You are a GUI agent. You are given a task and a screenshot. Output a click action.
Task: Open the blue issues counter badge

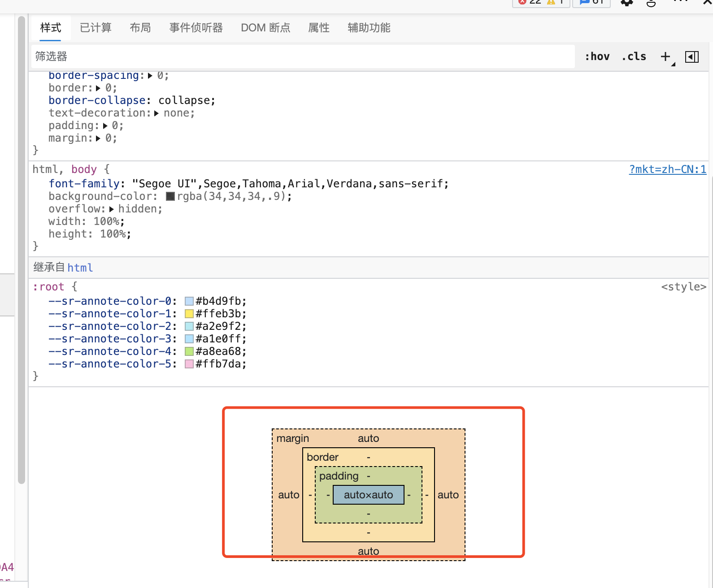point(591,3)
